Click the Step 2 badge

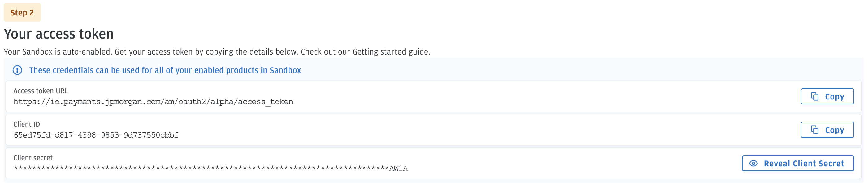click(22, 12)
